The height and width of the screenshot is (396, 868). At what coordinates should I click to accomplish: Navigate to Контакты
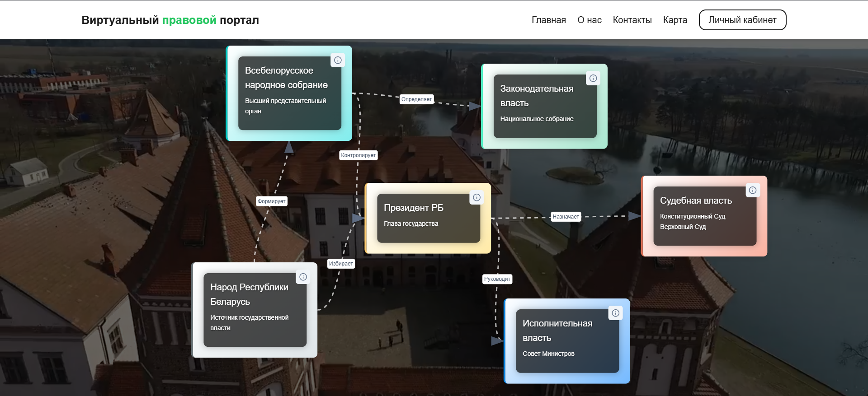click(x=632, y=20)
